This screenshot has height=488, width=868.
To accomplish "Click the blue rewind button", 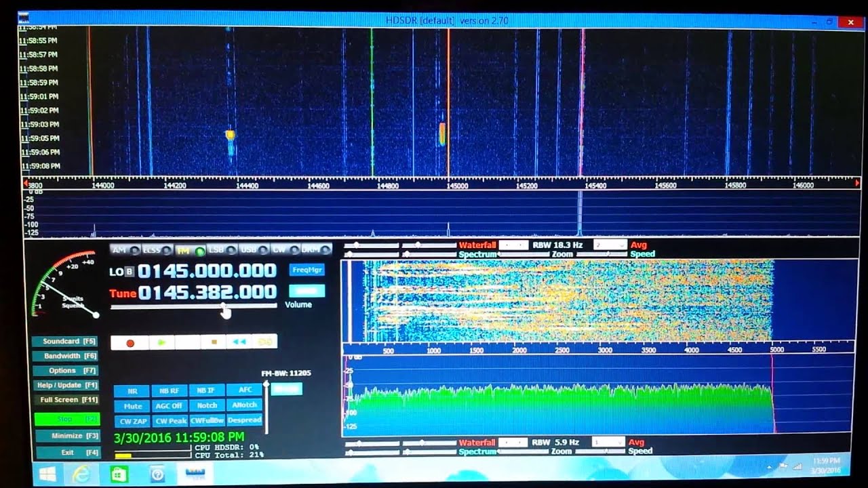I will point(239,342).
